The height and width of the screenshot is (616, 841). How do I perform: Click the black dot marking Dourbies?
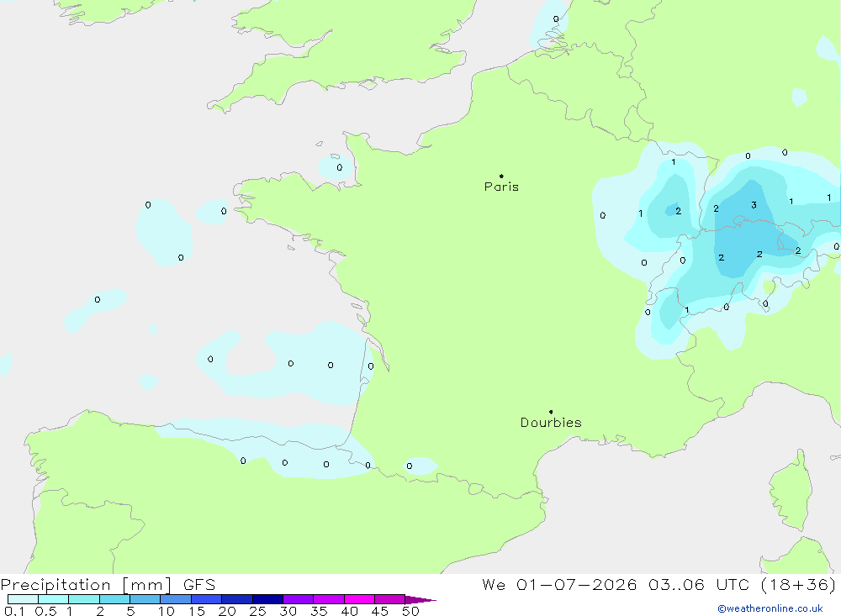click(x=551, y=412)
